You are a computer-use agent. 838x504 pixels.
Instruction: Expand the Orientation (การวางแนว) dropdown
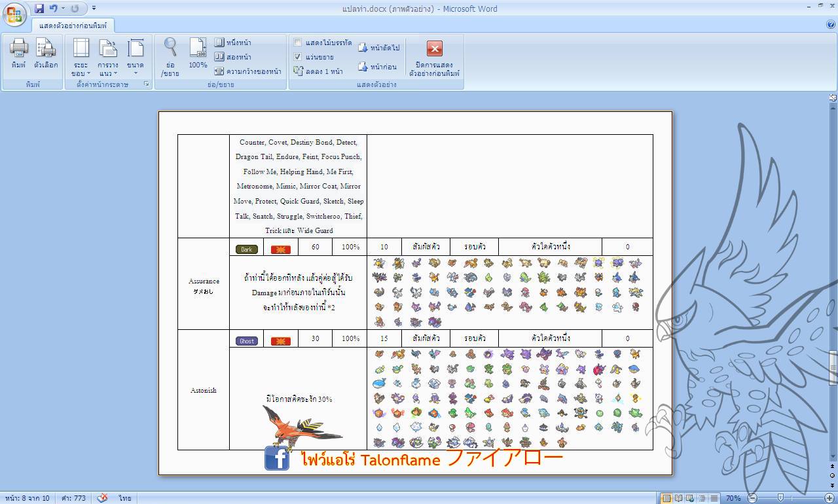point(107,58)
